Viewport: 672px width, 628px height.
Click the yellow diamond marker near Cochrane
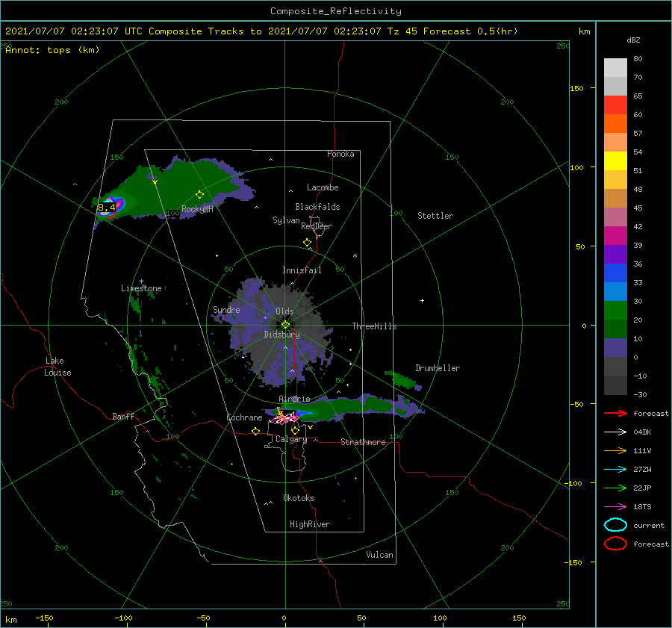point(255,432)
